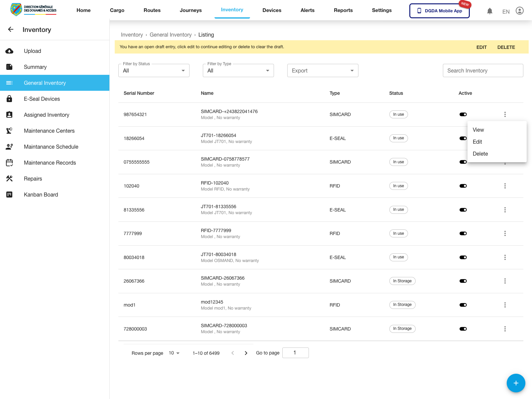532x399 pixels.
Task: Open the Upload section icon in sidebar
Action: [x=9, y=51]
